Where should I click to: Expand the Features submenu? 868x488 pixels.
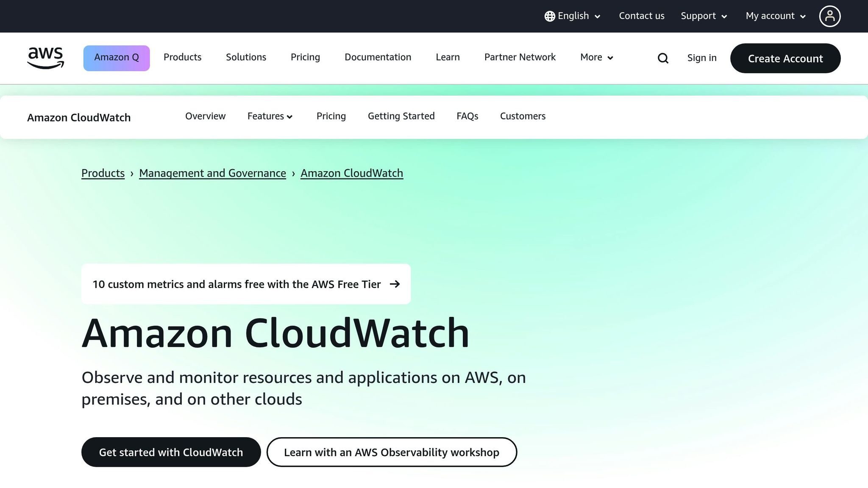point(270,116)
